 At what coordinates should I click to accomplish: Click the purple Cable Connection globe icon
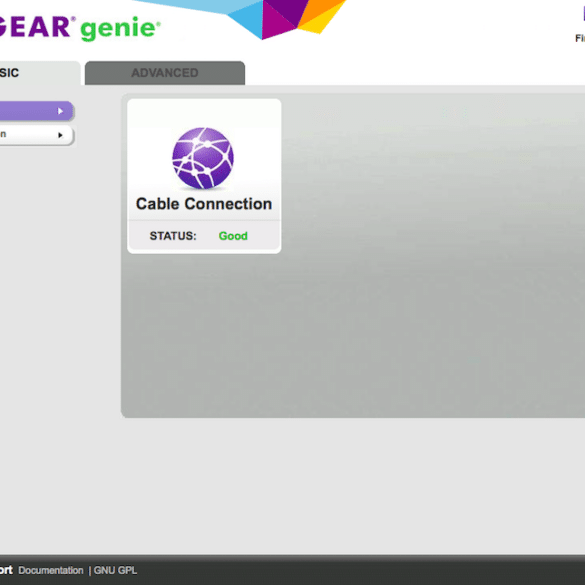(x=203, y=158)
